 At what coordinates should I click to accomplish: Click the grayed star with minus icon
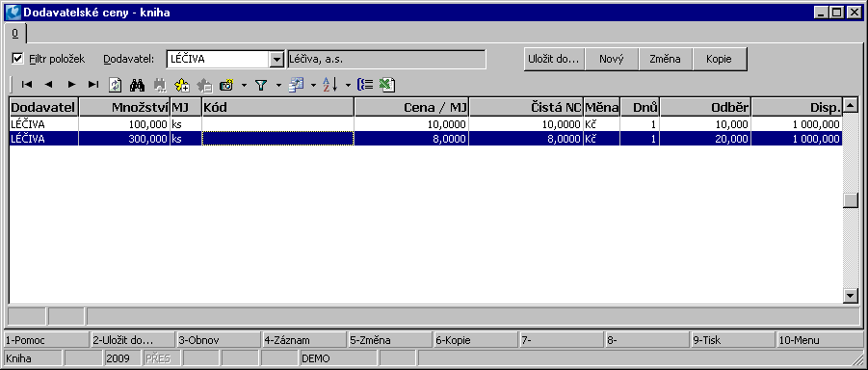click(x=205, y=85)
